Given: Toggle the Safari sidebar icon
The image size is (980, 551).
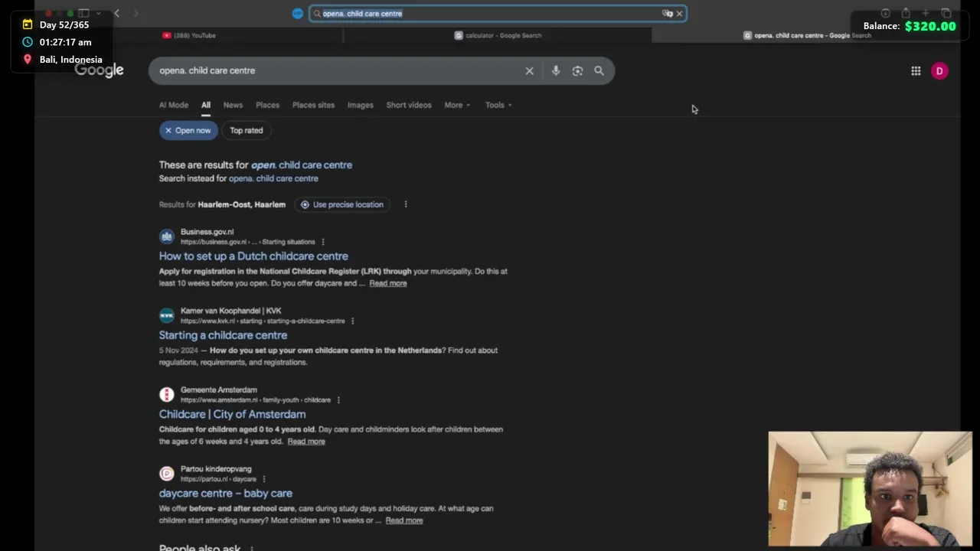Looking at the screenshot, I should click(x=84, y=13).
